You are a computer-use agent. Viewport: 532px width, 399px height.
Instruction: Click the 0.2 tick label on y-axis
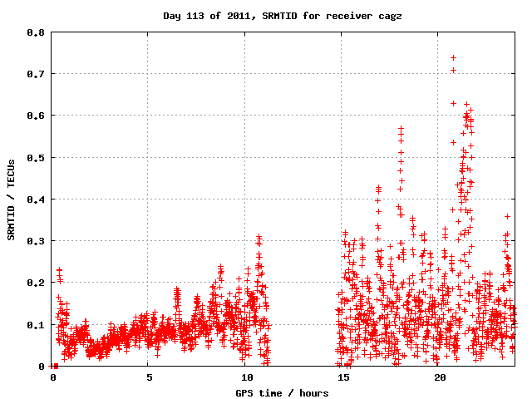tap(36, 283)
